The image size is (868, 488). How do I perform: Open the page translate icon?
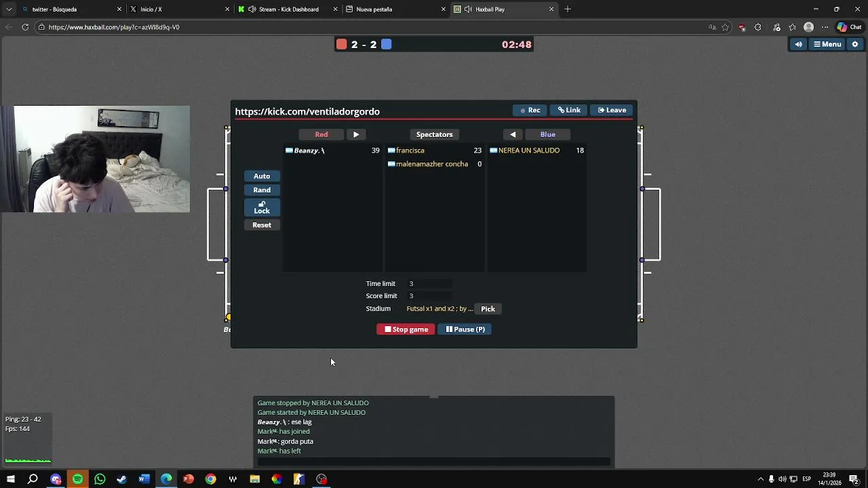pyautogui.click(x=712, y=27)
